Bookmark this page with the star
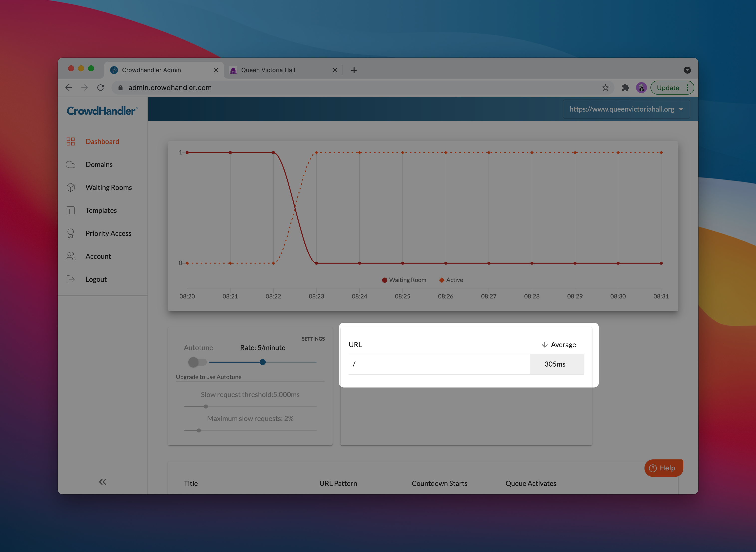756x552 pixels. 605,88
